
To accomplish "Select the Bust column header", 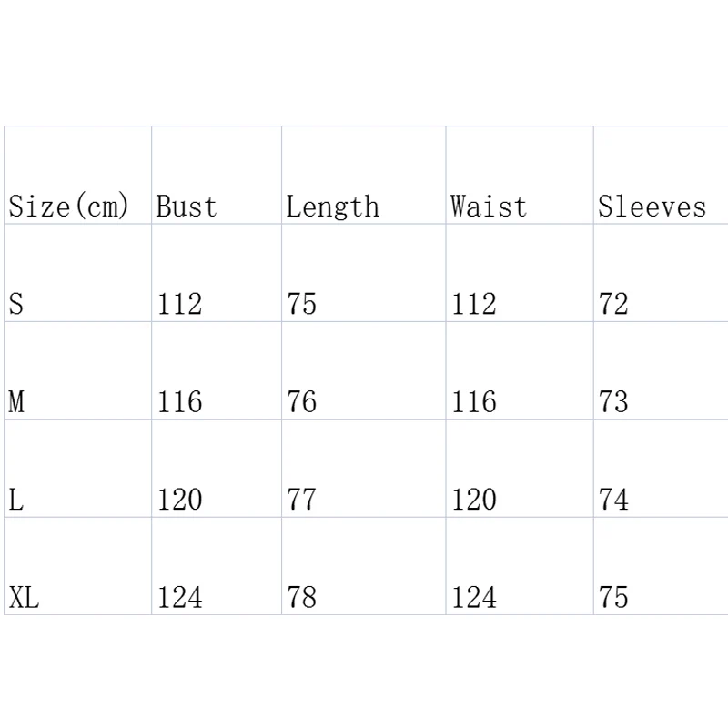I will tap(187, 207).
